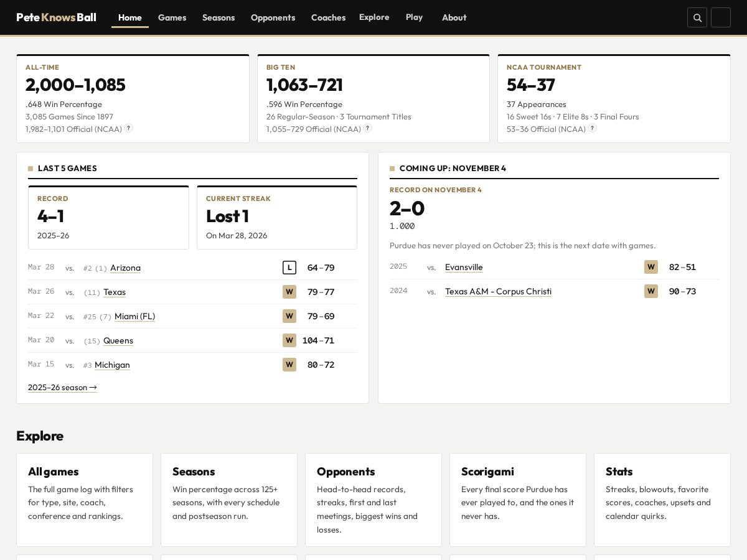Open the Opponents nav item
Viewport: 747px width, 560px height.
[x=273, y=17]
